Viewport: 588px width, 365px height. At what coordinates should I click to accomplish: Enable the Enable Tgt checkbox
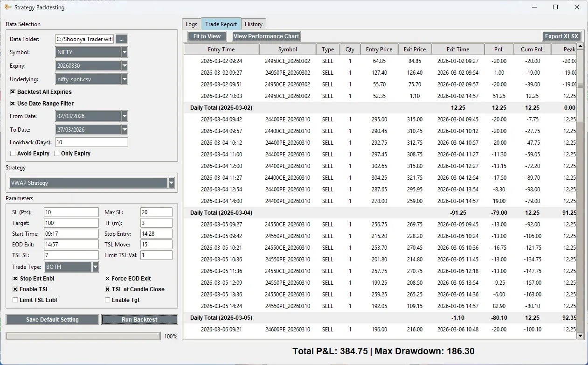108,300
